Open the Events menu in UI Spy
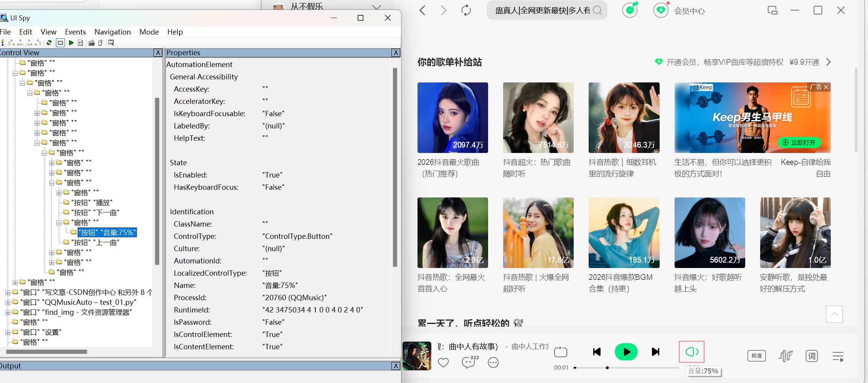 click(x=75, y=32)
